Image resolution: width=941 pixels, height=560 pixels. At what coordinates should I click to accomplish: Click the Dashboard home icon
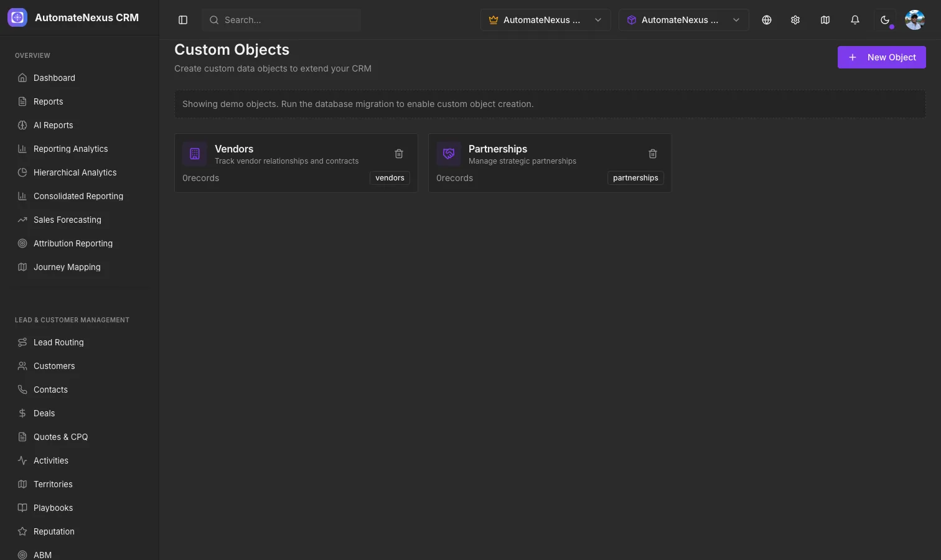pos(22,78)
